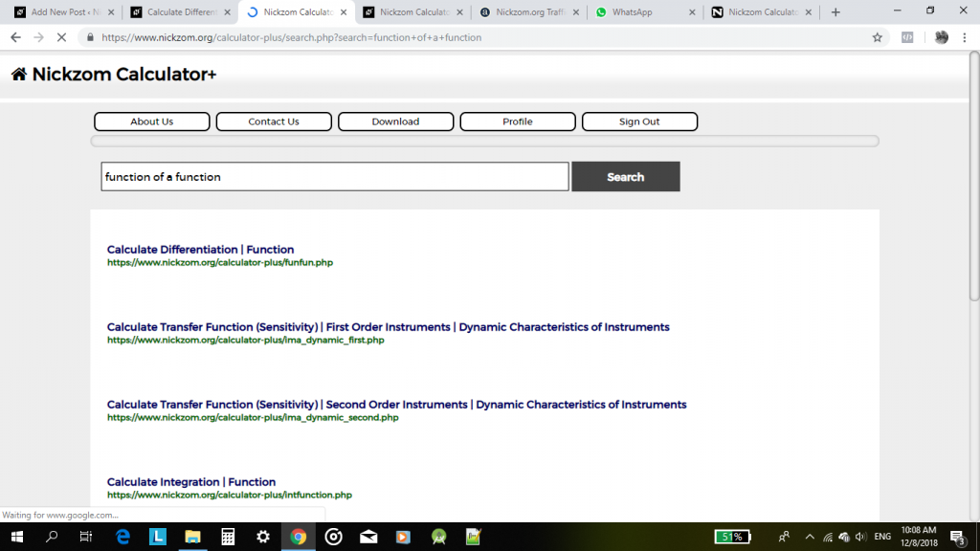Open First Order Instruments Transfer Function result
The width and height of the screenshot is (980, 551).
[x=389, y=327]
